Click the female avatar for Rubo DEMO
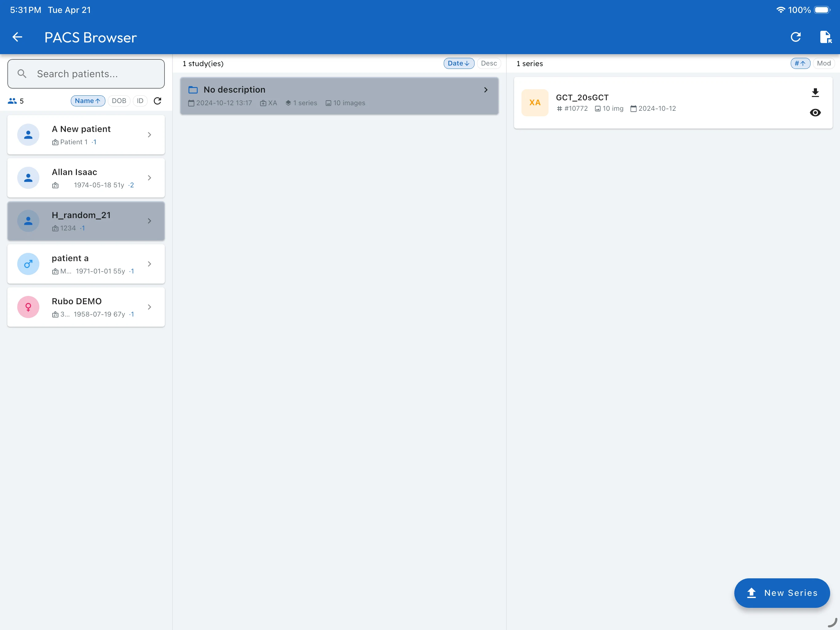Viewport: 840px width, 630px height. click(x=29, y=307)
